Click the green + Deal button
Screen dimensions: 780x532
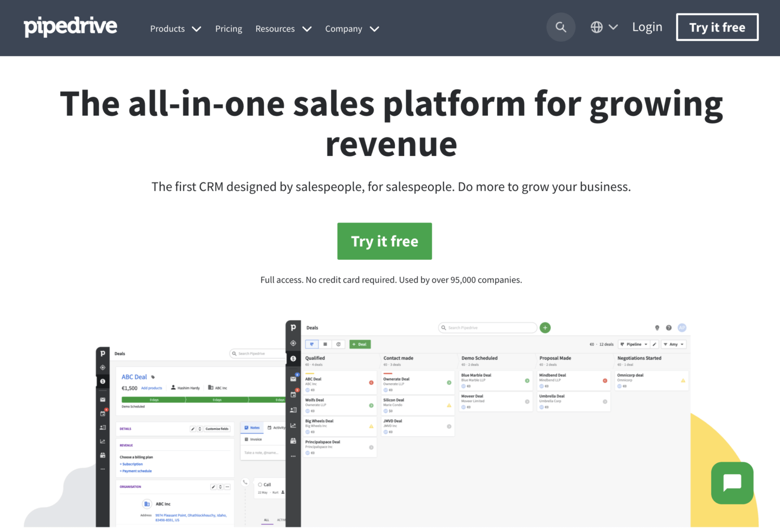pyautogui.click(x=360, y=344)
